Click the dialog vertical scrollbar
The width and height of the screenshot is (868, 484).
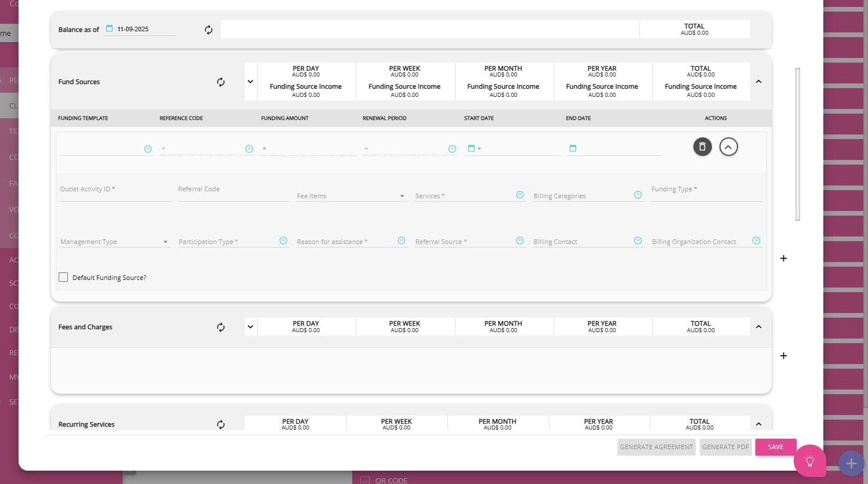[x=798, y=144]
